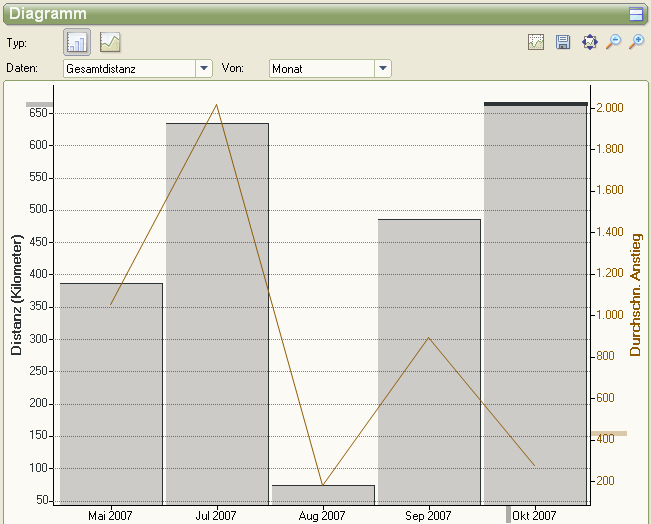Click the Diagramm panel title

48,14
